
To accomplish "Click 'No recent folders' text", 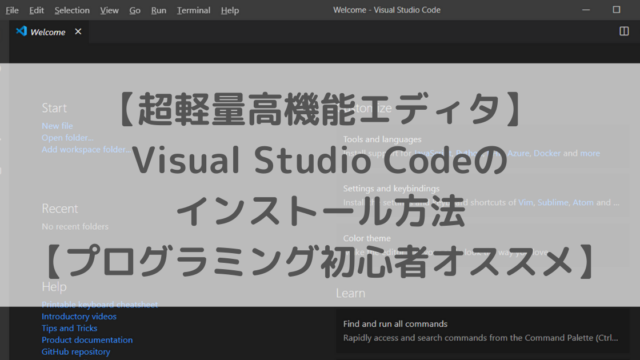I will click(x=75, y=227).
